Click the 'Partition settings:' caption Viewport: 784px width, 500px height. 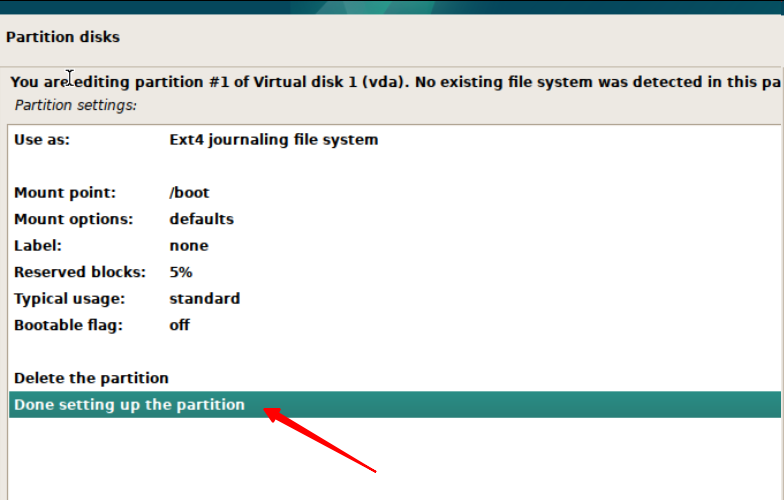tap(76, 104)
